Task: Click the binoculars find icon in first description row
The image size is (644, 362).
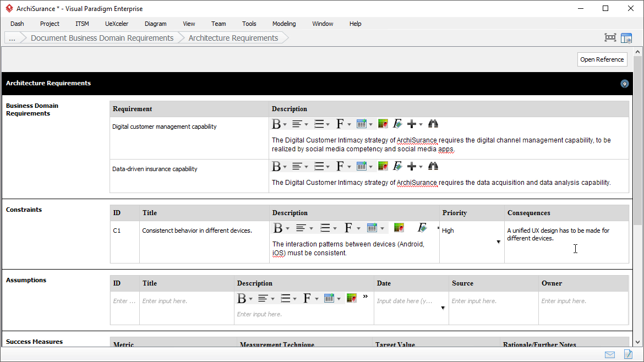Action: click(433, 124)
